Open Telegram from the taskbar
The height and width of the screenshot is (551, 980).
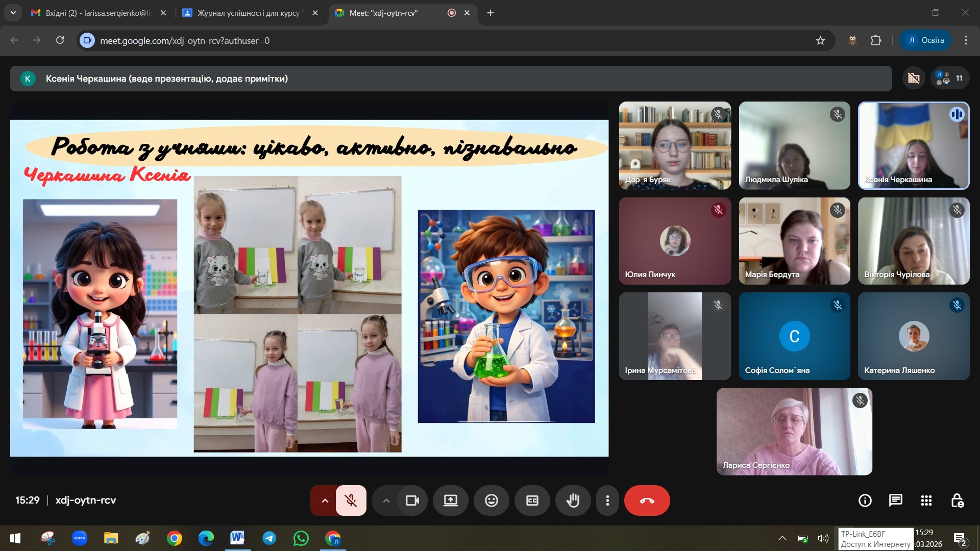[x=269, y=538]
